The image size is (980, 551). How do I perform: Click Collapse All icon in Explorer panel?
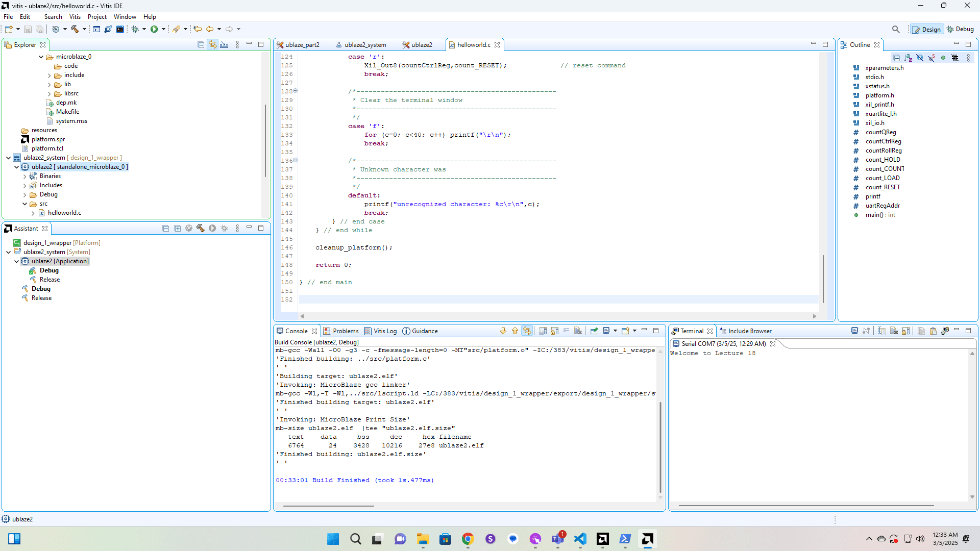coord(201,45)
